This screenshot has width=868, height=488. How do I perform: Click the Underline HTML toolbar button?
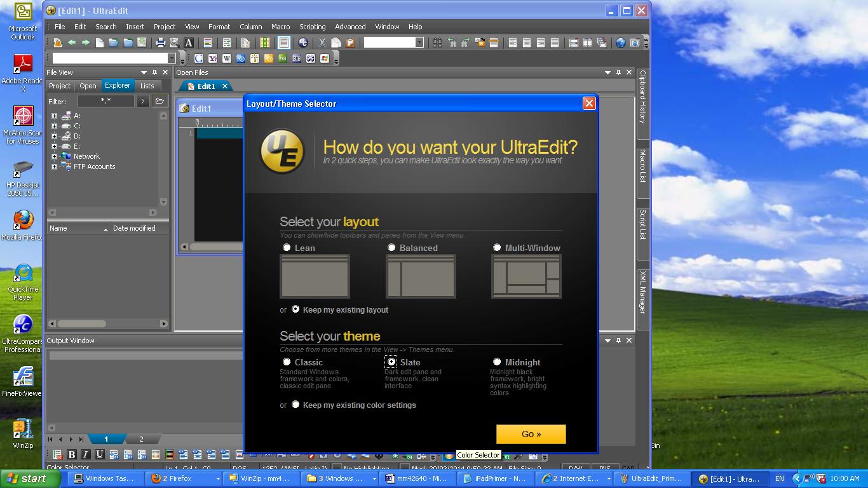click(x=99, y=454)
